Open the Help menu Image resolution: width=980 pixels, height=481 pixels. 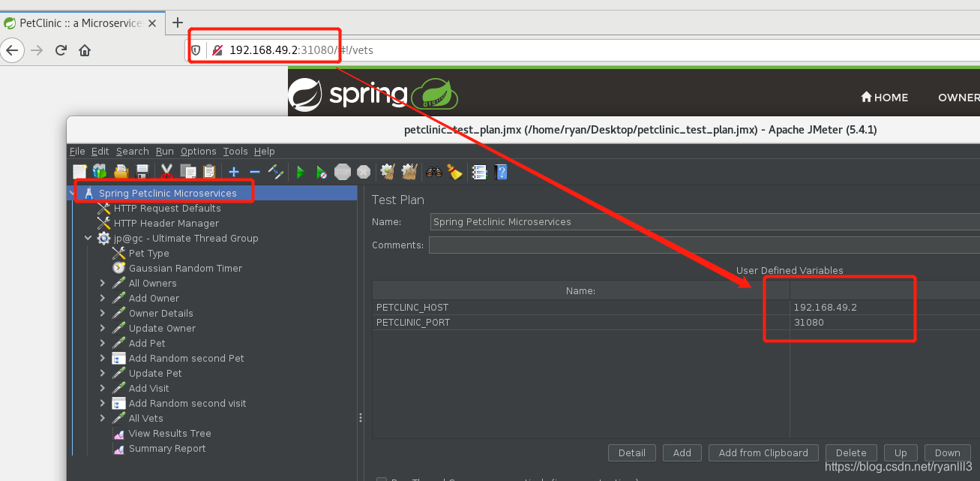(x=265, y=151)
